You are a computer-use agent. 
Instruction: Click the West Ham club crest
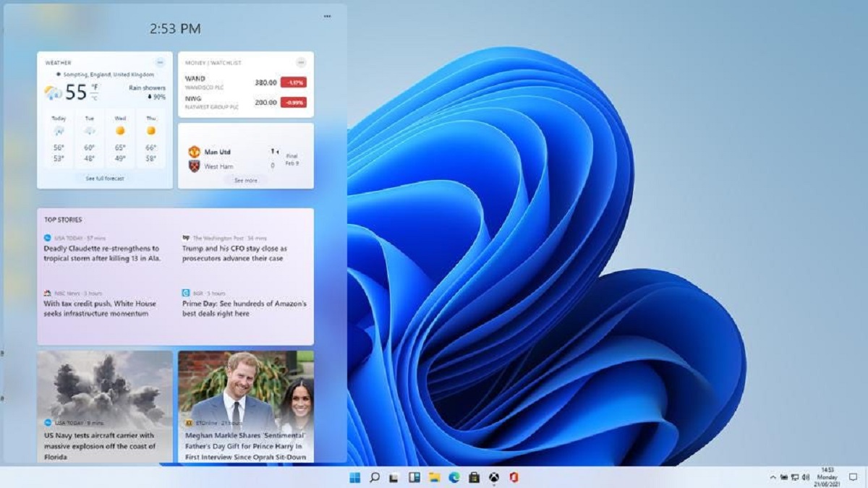(194, 166)
